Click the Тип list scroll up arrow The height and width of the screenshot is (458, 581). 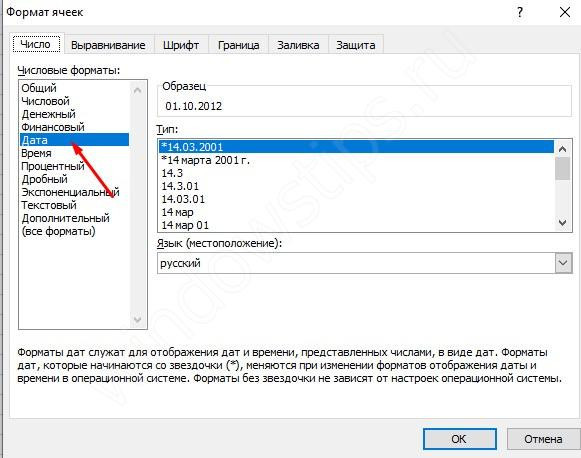pos(562,149)
